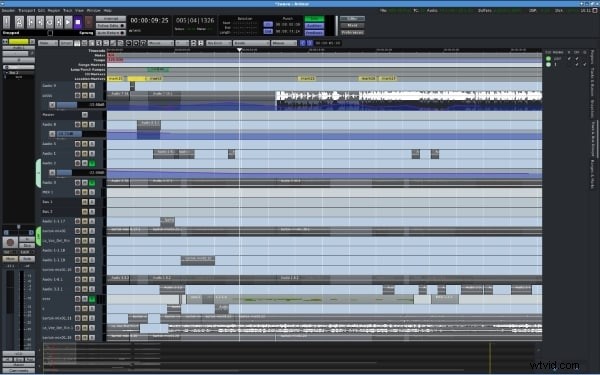
Task: Arm the global transport record button
Action: tap(88, 22)
